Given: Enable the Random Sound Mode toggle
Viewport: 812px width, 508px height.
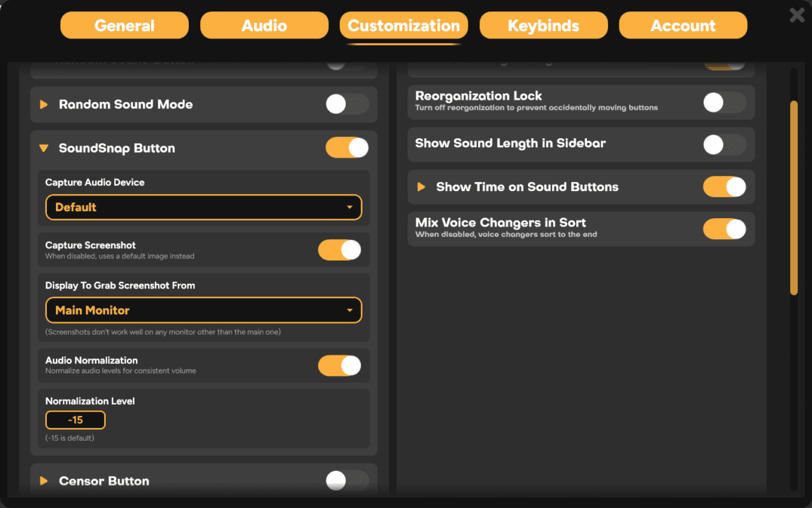Looking at the screenshot, I should pos(347,104).
